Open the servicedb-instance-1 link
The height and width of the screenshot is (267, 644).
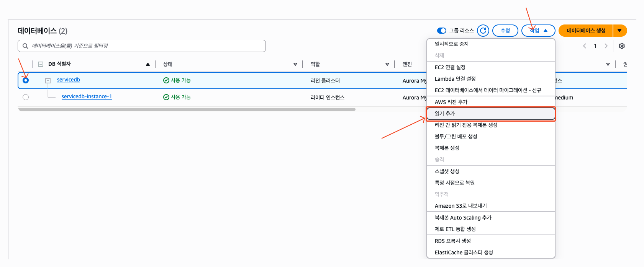tap(87, 97)
